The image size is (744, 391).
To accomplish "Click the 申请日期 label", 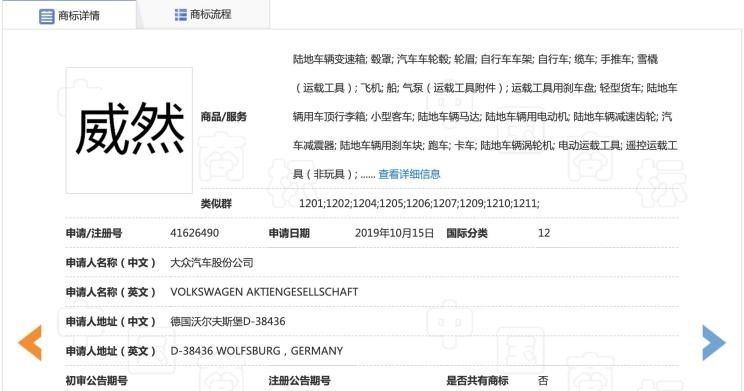I will point(289,233).
